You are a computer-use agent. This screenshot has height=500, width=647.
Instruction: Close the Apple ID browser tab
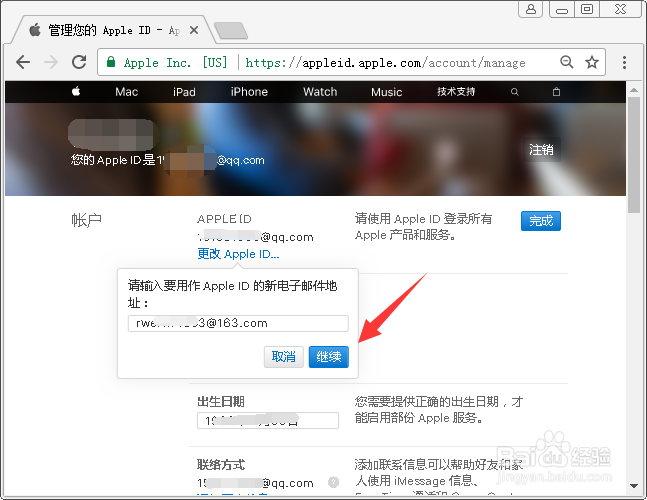(x=194, y=30)
